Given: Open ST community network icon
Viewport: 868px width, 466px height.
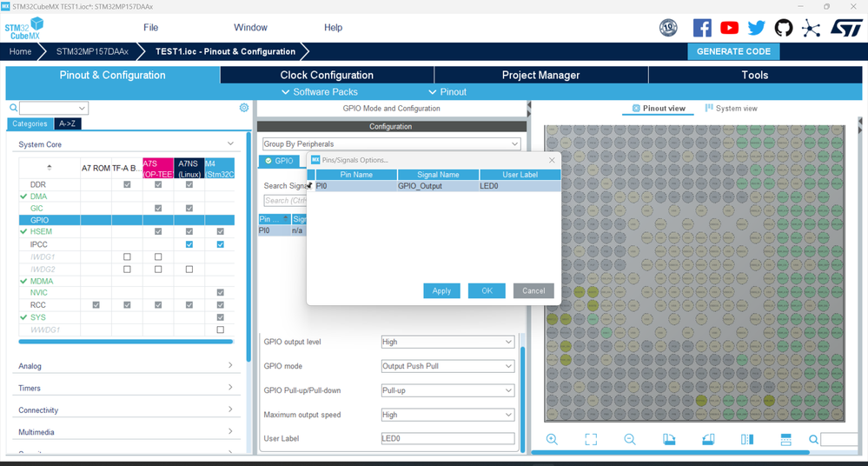Looking at the screenshot, I should click(x=811, y=29).
